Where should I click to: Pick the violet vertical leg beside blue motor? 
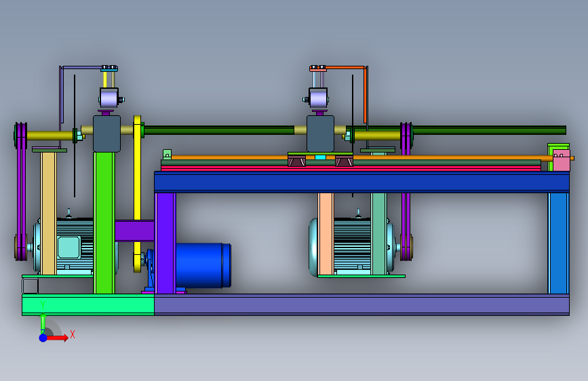coord(165,243)
